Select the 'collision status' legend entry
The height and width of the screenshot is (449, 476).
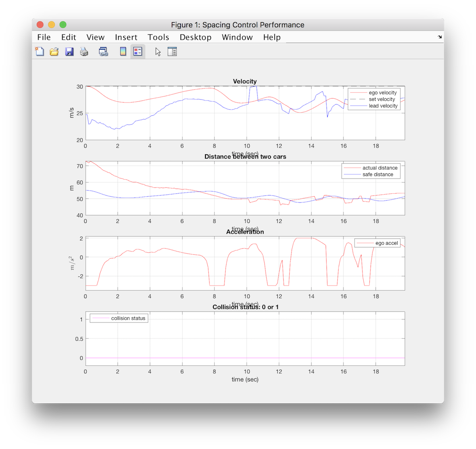pyautogui.click(x=119, y=318)
